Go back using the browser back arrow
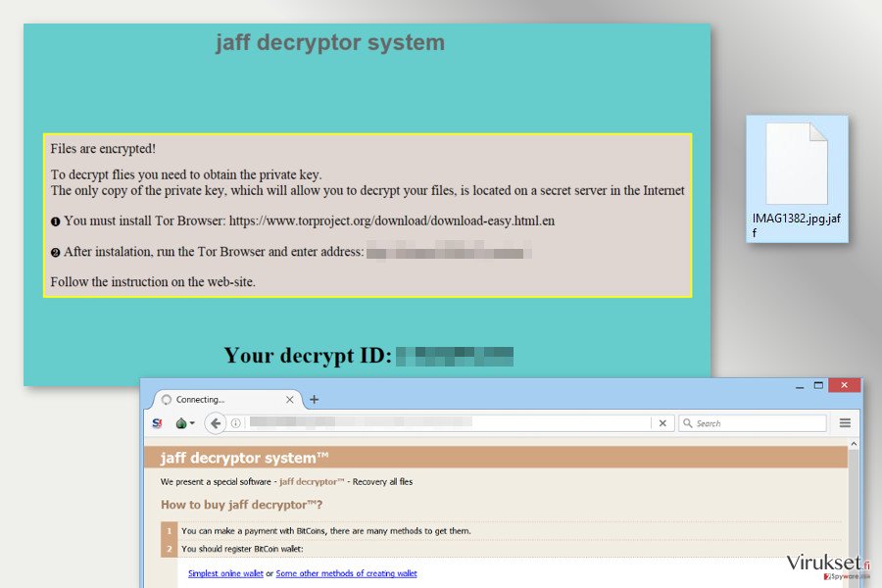This screenshot has width=882, height=588. (x=215, y=423)
